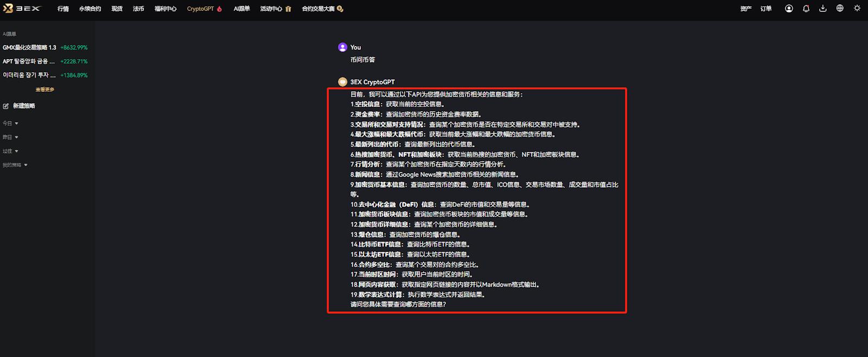The height and width of the screenshot is (357, 868).
Task: Open 合约交易大赛 in the navbar
Action: click(x=322, y=9)
